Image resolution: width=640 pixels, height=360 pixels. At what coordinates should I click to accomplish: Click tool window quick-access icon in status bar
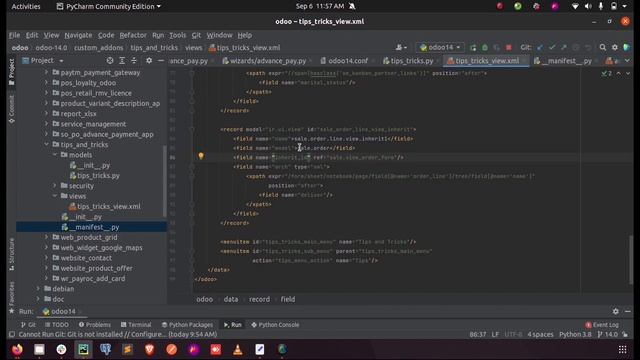tap(12, 335)
